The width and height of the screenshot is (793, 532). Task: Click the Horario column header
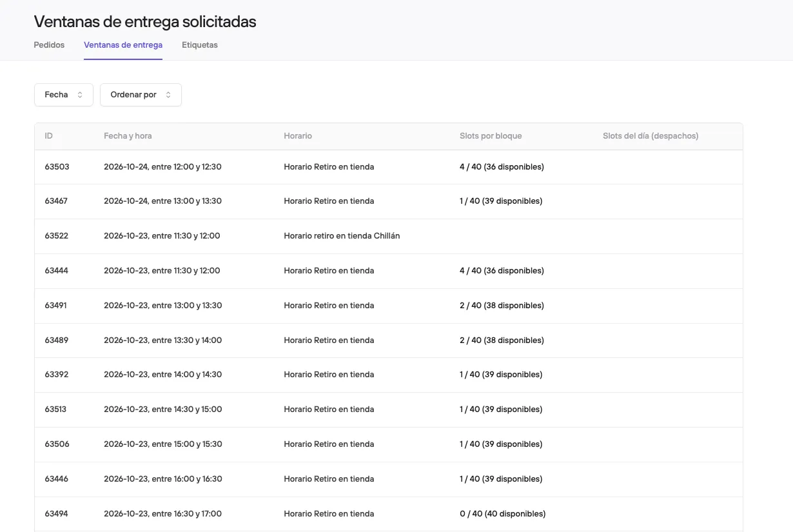[298, 136]
